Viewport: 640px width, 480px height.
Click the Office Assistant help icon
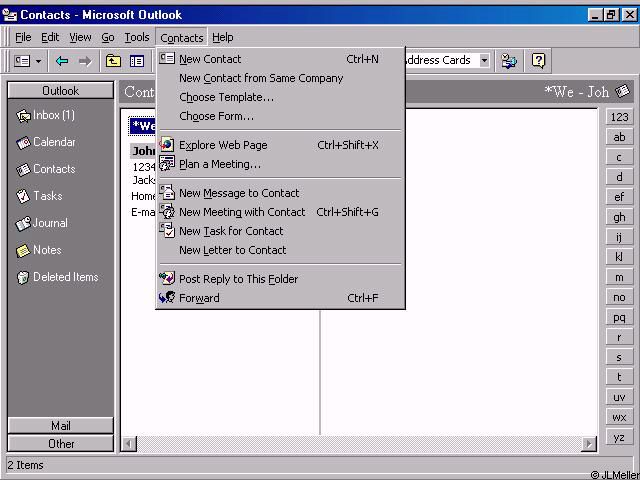tap(538, 61)
